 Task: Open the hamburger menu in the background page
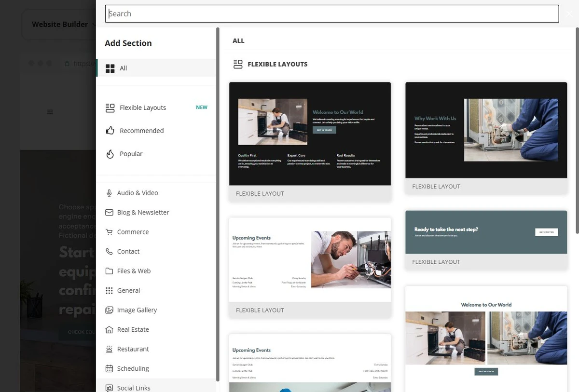click(50, 112)
